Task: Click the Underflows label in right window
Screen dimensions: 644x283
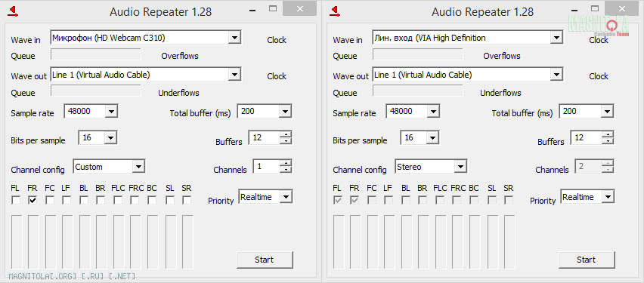Action: click(500, 93)
